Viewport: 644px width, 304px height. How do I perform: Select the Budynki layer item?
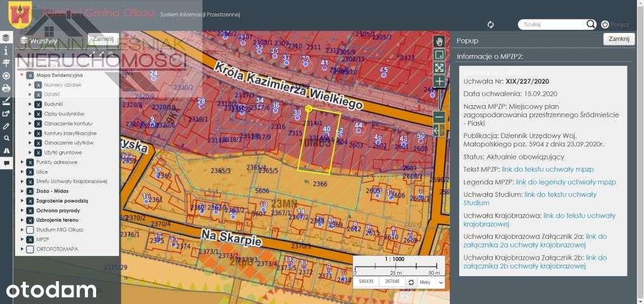pos(53,104)
